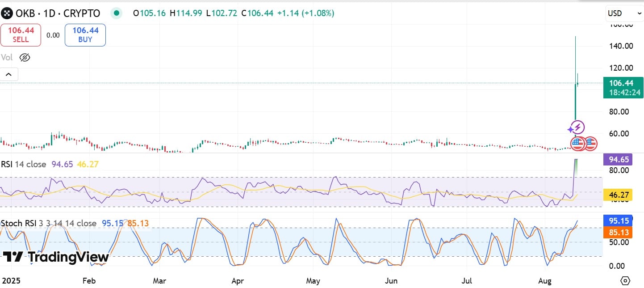Click the green market status dot

pyautogui.click(x=117, y=13)
